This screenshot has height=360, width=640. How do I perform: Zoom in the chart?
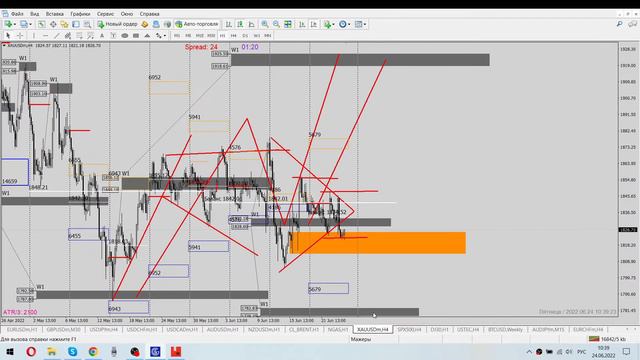[265, 24]
